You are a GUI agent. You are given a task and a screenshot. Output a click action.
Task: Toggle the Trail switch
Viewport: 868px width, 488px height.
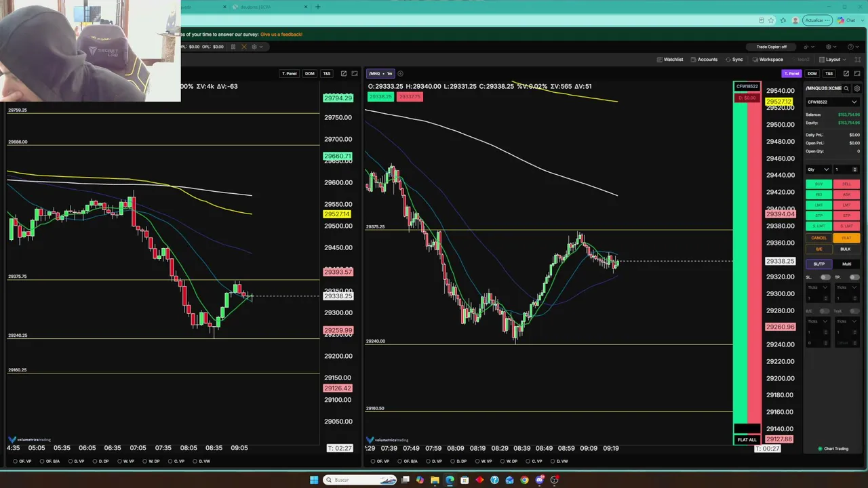(x=854, y=311)
